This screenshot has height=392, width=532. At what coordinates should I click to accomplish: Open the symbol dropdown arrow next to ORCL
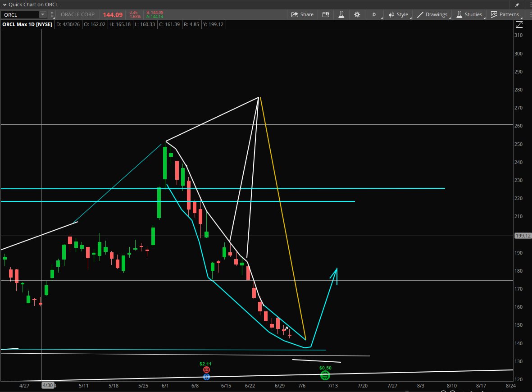click(x=43, y=14)
